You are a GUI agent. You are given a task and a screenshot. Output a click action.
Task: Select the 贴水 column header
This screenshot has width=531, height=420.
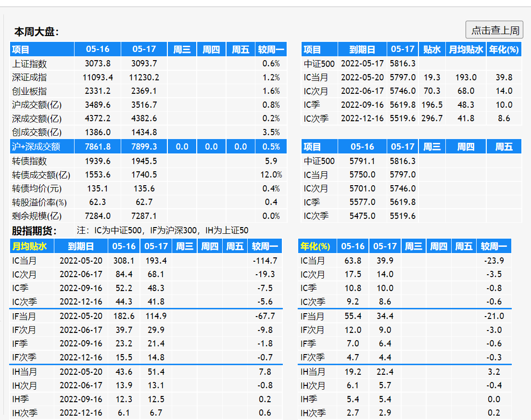tap(431, 50)
